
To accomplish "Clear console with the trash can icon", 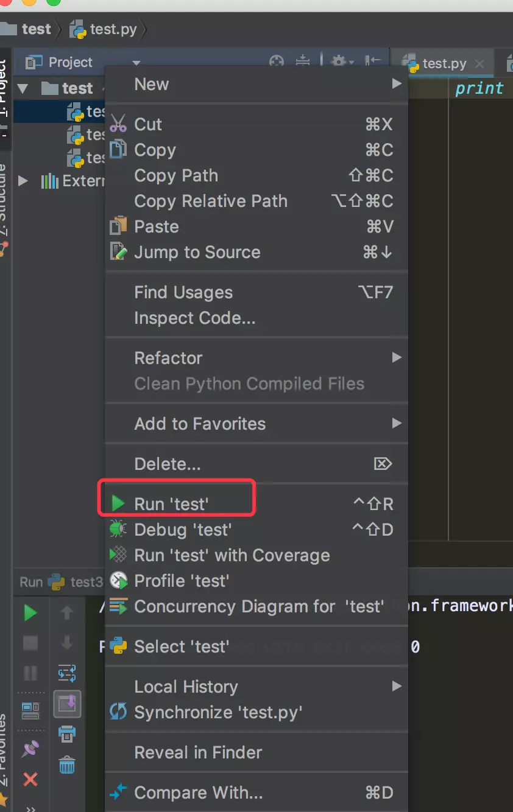I will click(x=67, y=764).
